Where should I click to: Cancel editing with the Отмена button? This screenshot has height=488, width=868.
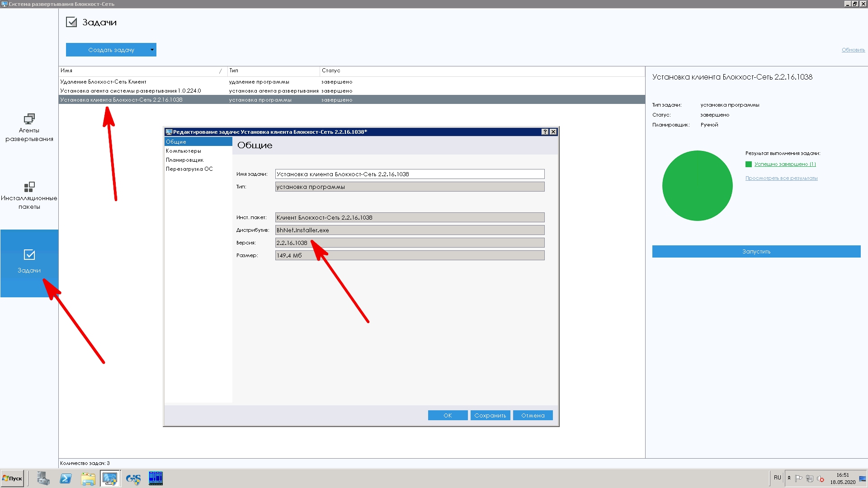[x=533, y=415]
